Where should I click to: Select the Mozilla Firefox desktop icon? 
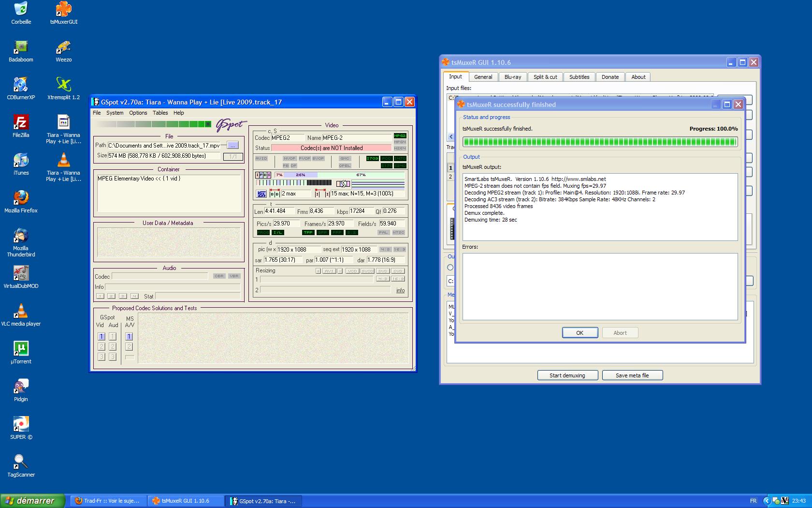pyautogui.click(x=21, y=202)
